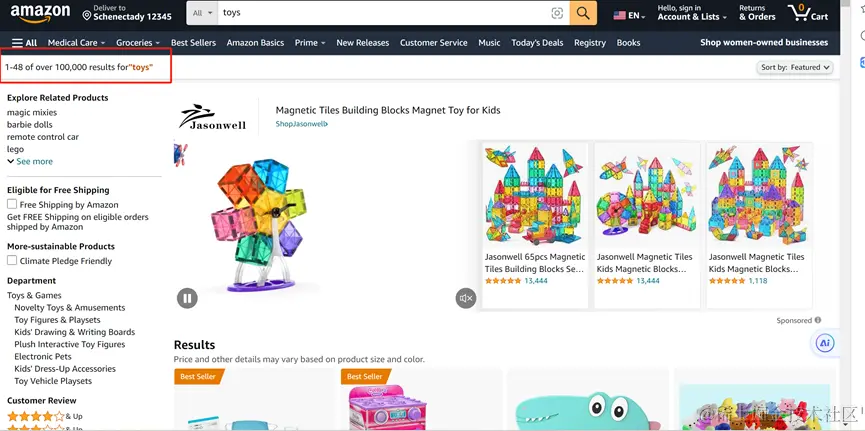Click the ShopJasonwell link
This screenshot has width=865, height=431.
(x=301, y=124)
